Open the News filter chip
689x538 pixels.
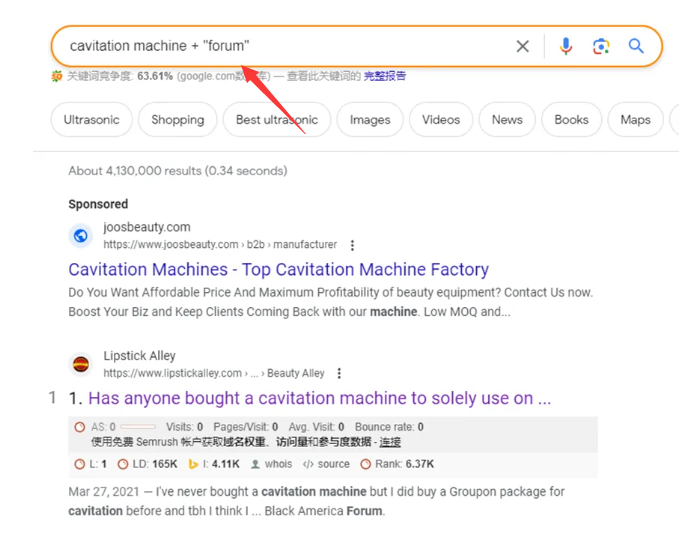click(x=507, y=120)
